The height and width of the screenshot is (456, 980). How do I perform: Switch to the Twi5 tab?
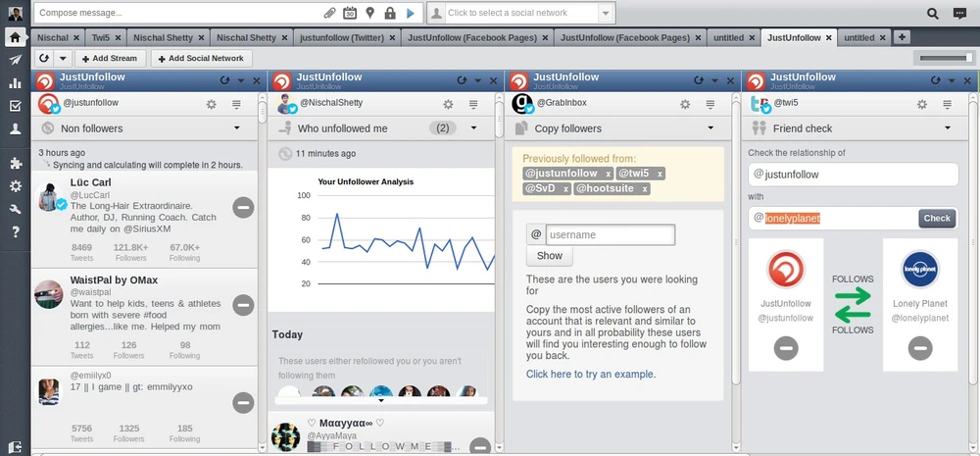pos(99,37)
